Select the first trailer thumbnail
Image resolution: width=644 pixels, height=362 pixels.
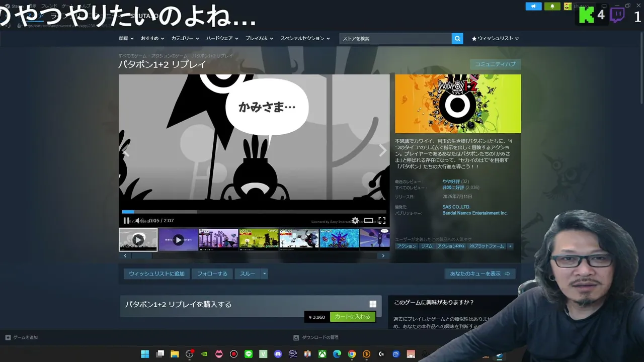pos(138,240)
